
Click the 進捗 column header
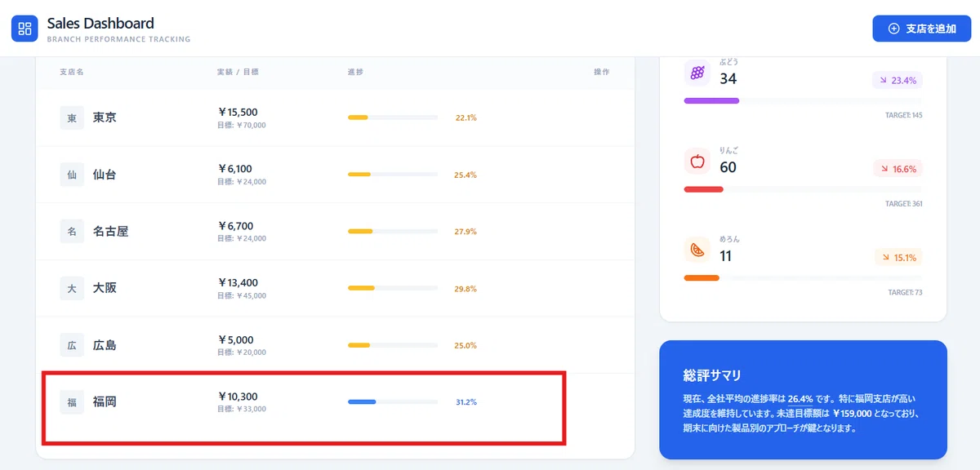click(x=355, y=72)
